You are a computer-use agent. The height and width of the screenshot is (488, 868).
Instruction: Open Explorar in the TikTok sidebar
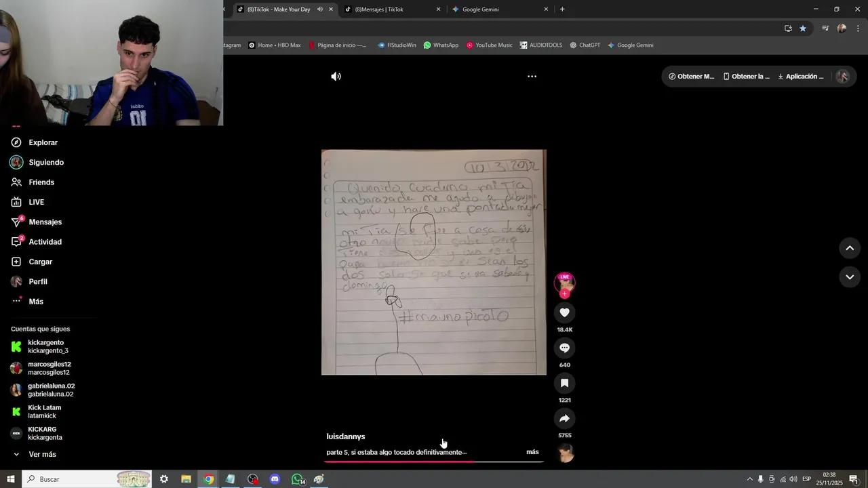pyautogui.click(x=43, y=142)
